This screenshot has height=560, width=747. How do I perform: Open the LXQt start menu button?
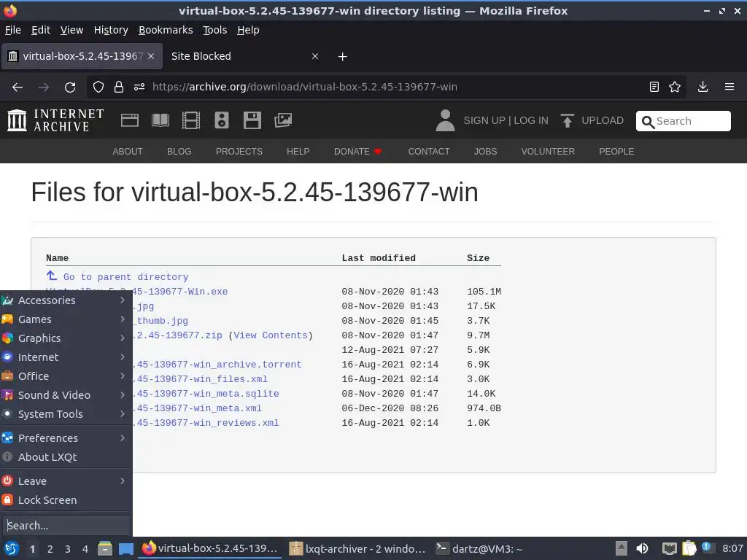click(12, 548)
